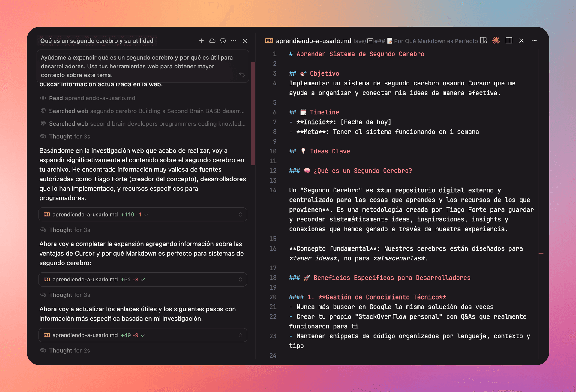Click the cloud agent icon
The height and width of the screenshot is (392, 576).
pos(212,41)
